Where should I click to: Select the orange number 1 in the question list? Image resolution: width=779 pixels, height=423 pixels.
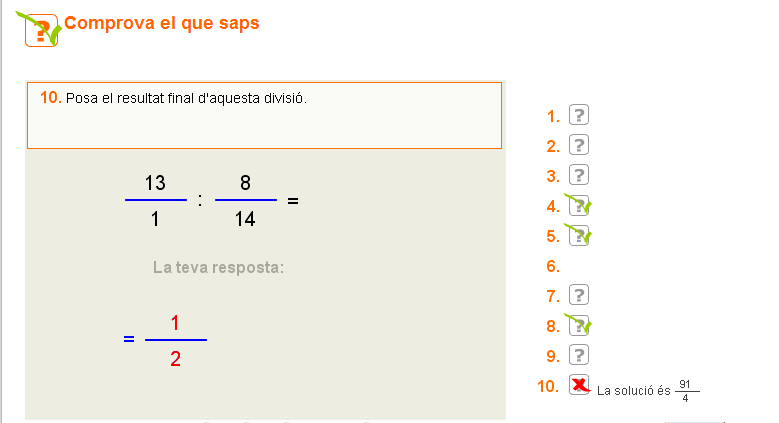pyautogui.click(x=552, y=116)
